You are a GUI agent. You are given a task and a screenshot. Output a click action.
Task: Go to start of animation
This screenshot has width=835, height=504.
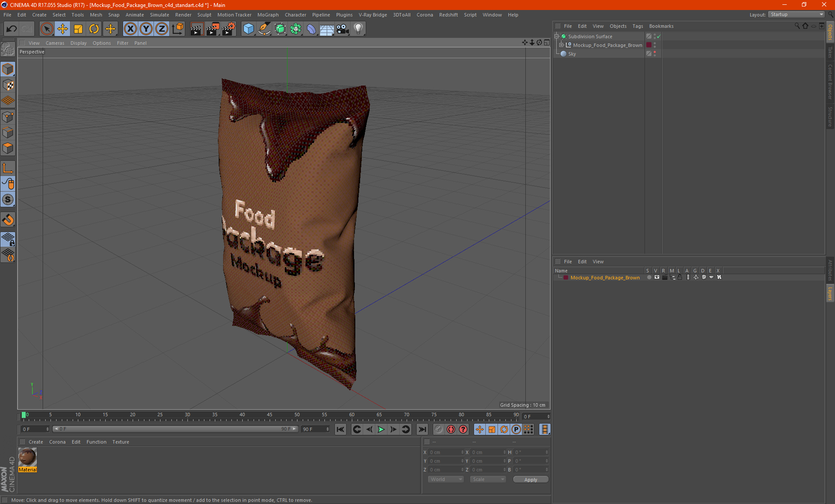tap(340, 429)
